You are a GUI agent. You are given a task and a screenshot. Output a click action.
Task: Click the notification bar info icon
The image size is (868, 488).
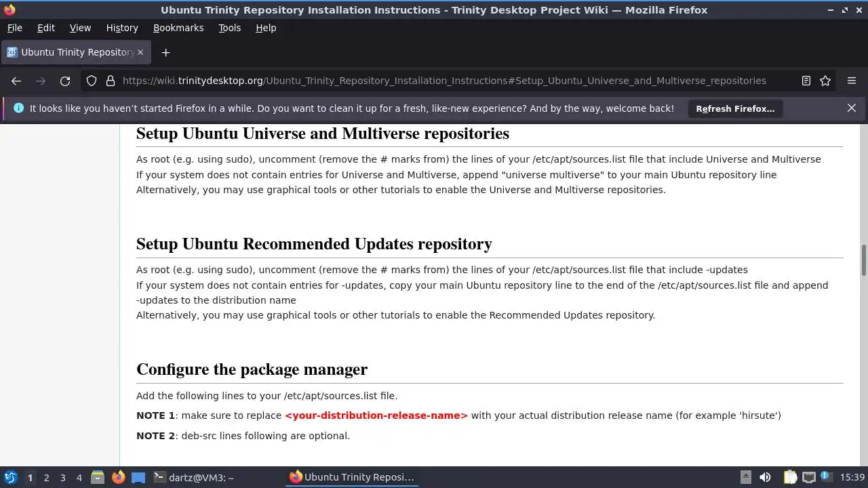pyautogui.click(x=18, y=108)
